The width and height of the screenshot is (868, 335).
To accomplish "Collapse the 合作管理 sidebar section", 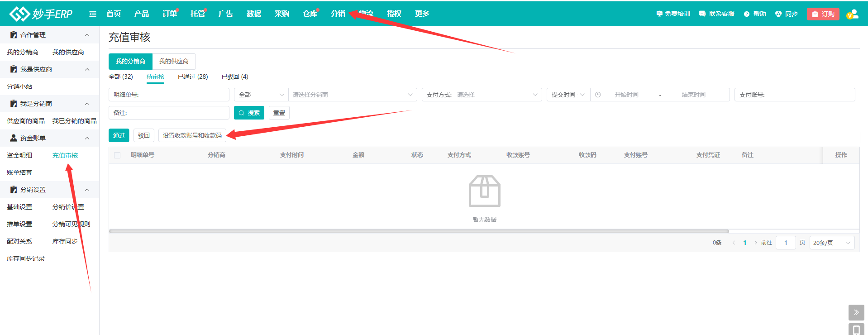I will click(x=87, y=35).
